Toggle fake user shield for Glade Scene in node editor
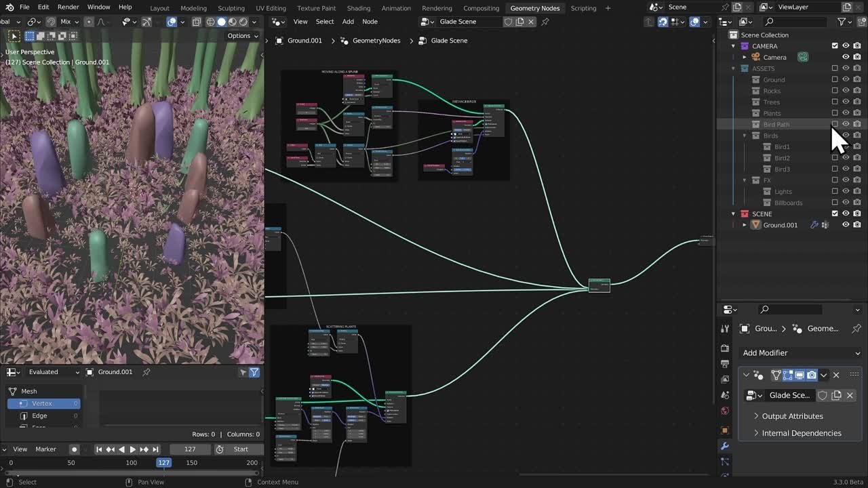 (x=508, y=22)
